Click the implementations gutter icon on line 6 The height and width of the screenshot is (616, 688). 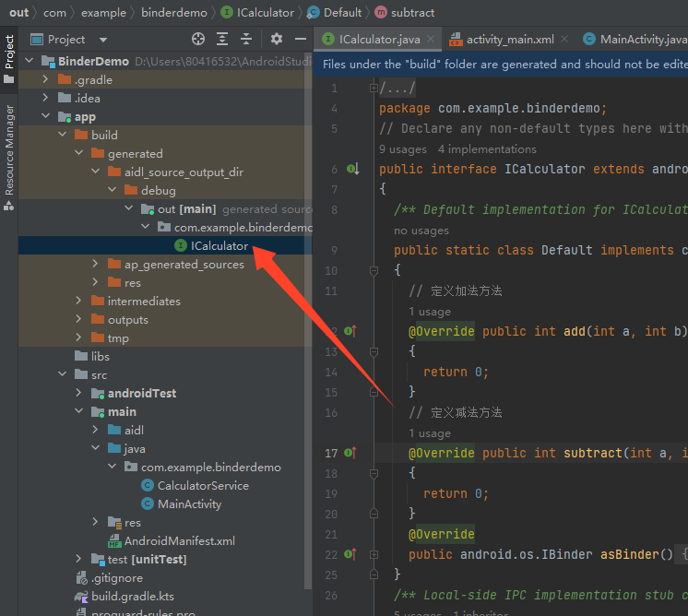click(x=353, y=169)
